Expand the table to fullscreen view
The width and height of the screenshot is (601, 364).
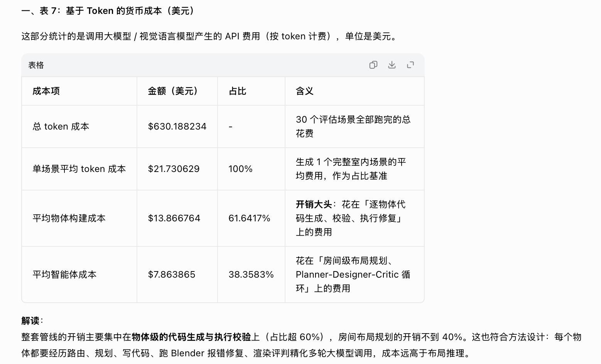point(410,65)
